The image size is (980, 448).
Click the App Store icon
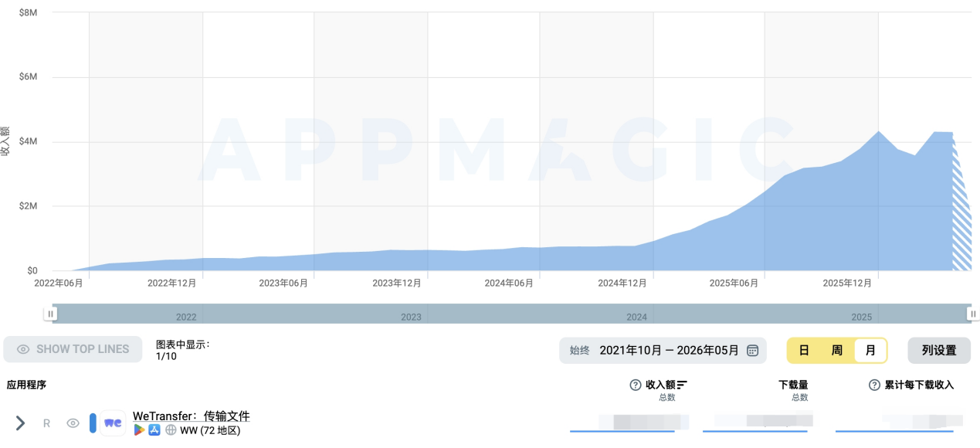(154, 430)
